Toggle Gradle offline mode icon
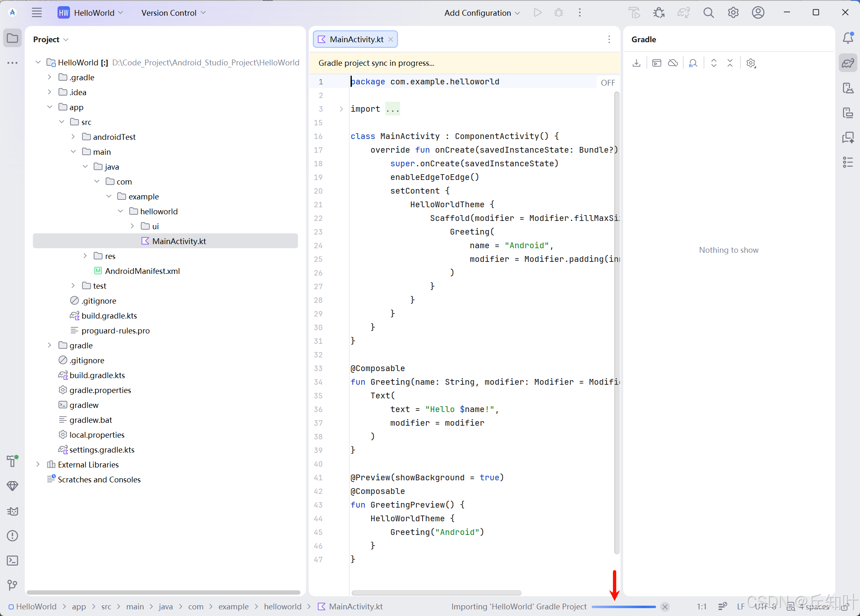 click(x=673, y=63)
